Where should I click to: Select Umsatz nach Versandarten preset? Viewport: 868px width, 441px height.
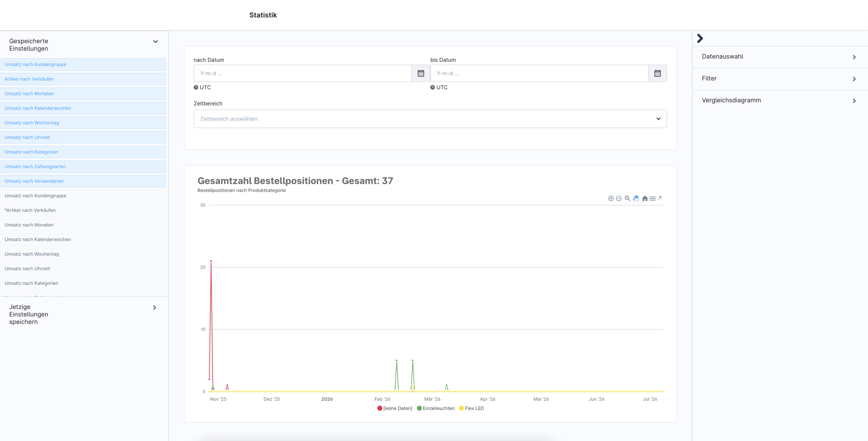pyautogui.click(x=83, y=181)
